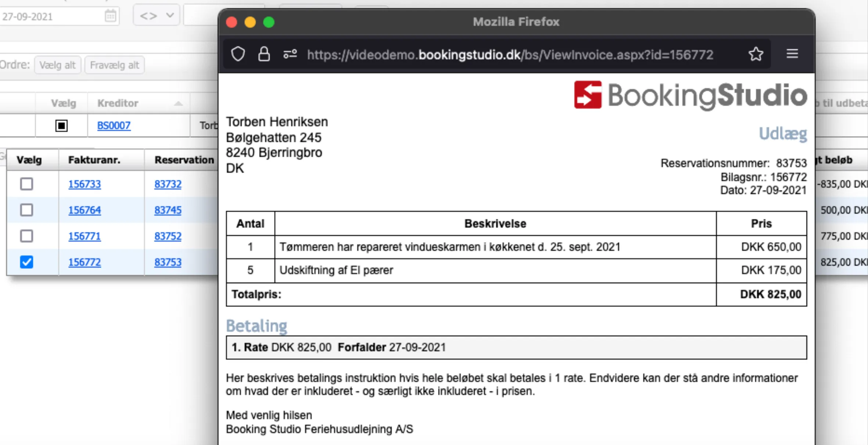Open the BS0007 kreditor link
868x445 pixels.
coord(114,126)
